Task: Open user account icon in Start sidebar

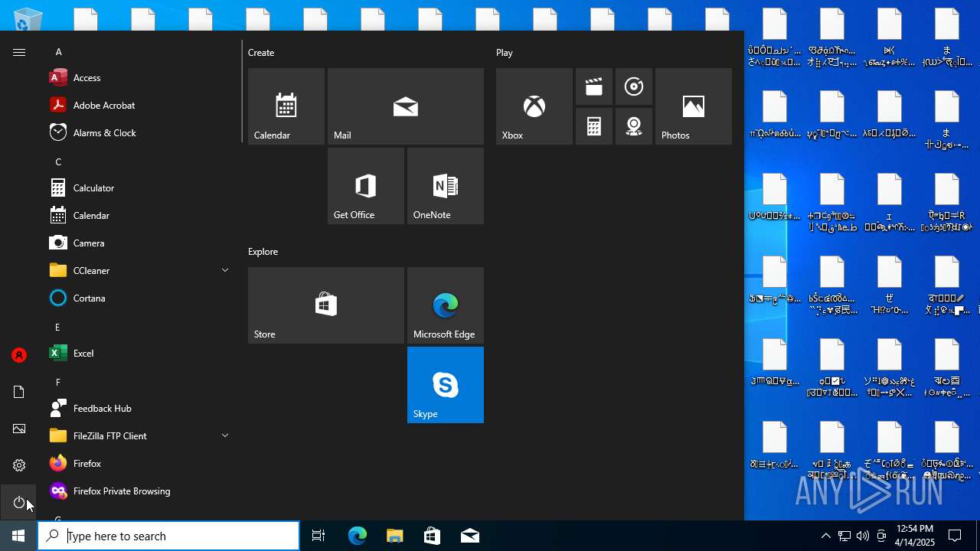Action: [19, 355]
